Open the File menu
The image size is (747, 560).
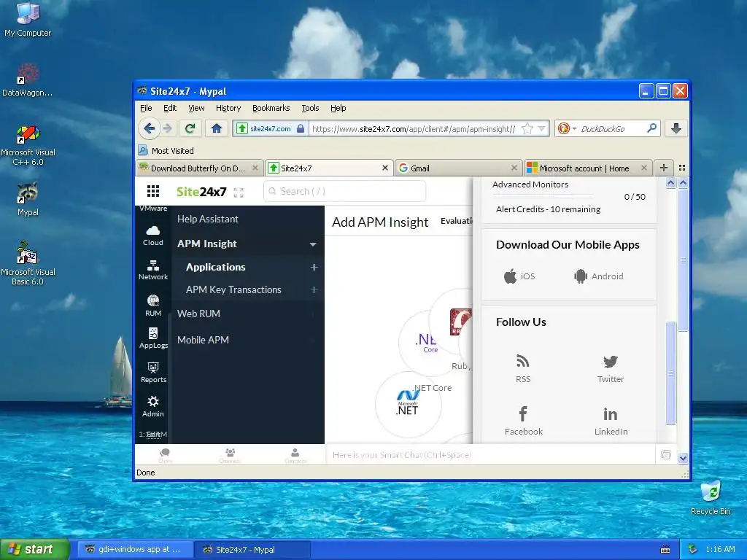146,108
